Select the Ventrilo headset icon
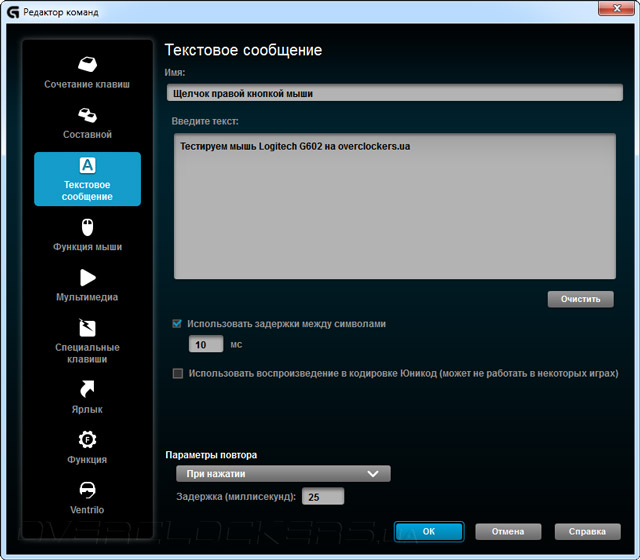 point(87,490)
